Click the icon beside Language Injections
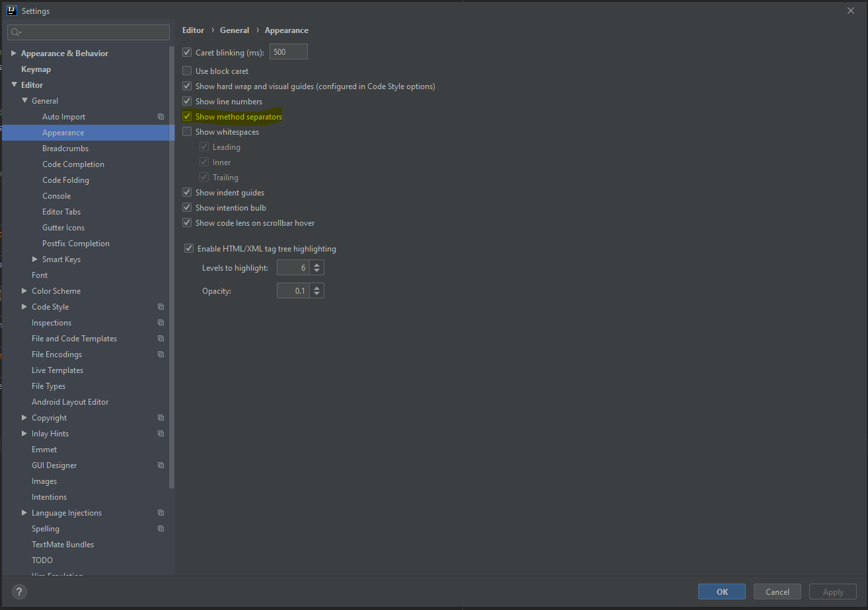868x610 pixels. pos(161,512)
